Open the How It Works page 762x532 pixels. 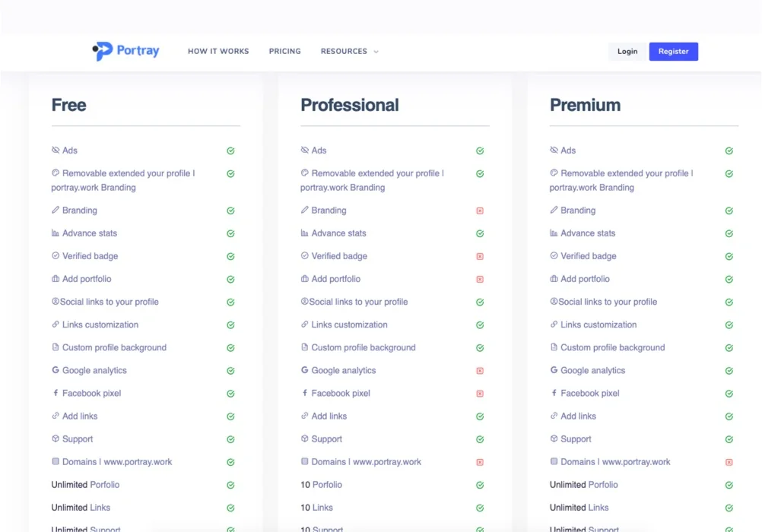point(218,52)
